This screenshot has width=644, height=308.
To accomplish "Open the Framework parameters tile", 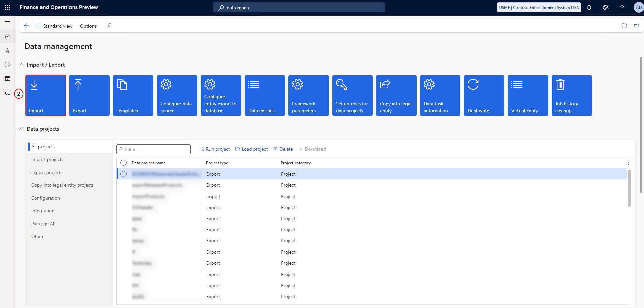I will pyautogui.click(x=309, y=96).
